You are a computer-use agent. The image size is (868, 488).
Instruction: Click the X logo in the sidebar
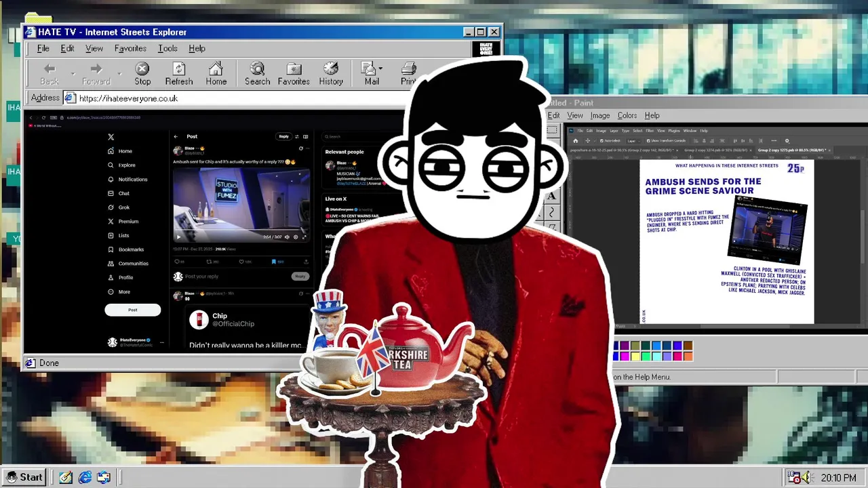tap(111, 137)
